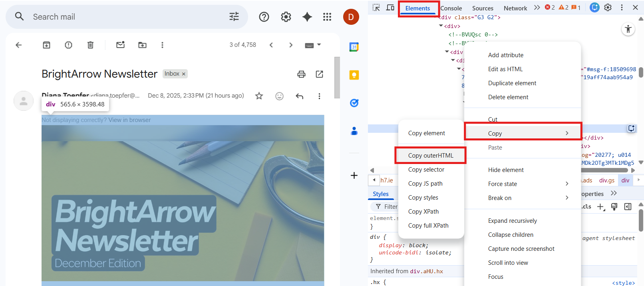Open Gmail support help icon
Screen dimensions: 644x286
pos(264,17)
